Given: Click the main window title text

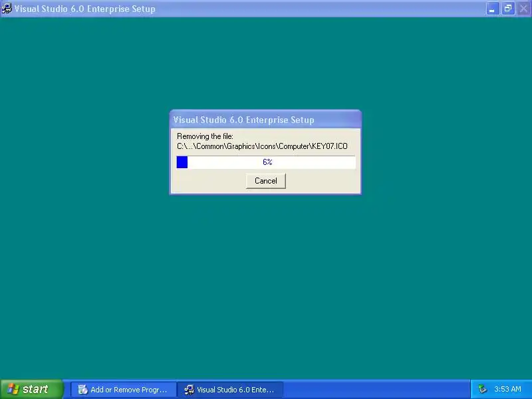Looking at the screenshot, I should tap(85, 9).
